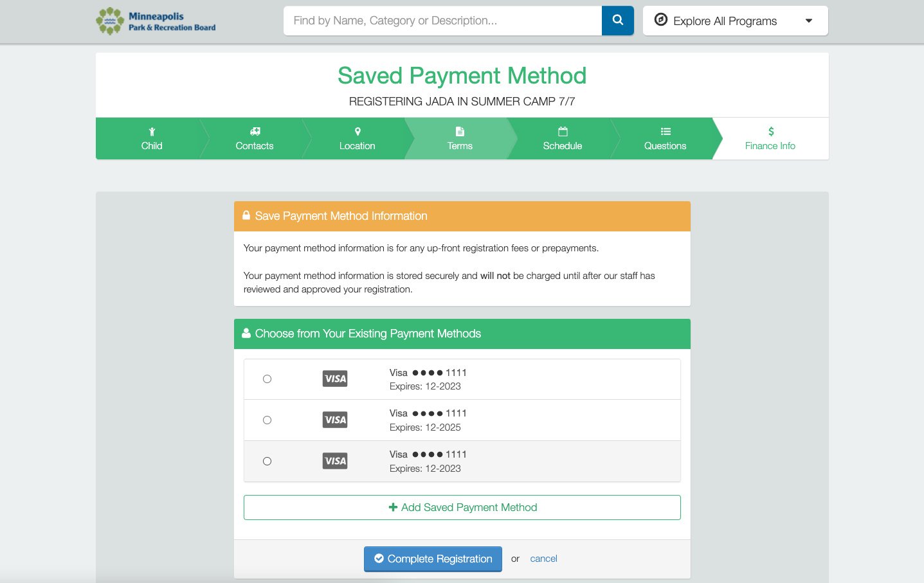Go to the Terms step tab

point(460,139)
